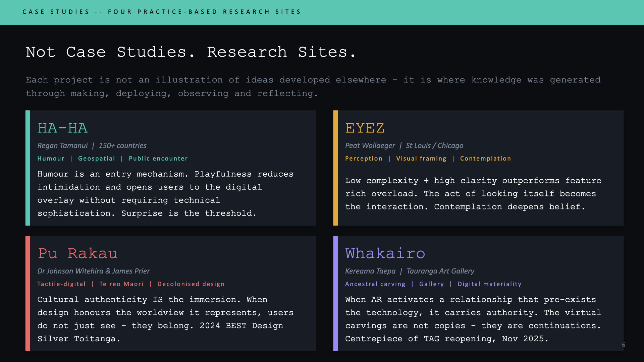Select the Pu Rakau heading
Viewport: 644px width, 362px height.
coord(77,253)
